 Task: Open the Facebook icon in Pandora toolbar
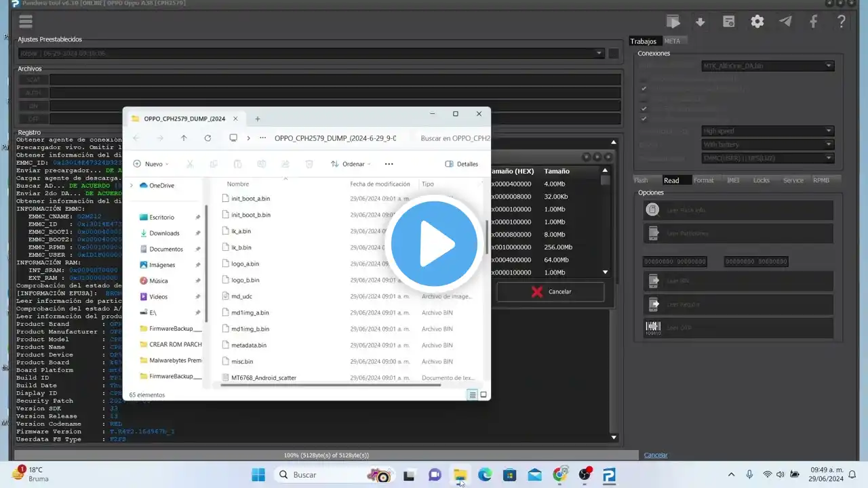click(814, 22)
